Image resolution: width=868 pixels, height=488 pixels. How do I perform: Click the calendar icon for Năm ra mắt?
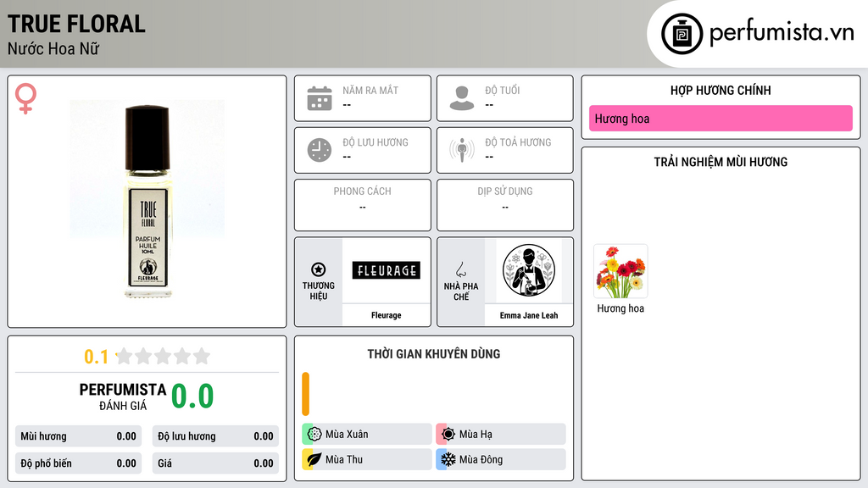click(320, 98)
